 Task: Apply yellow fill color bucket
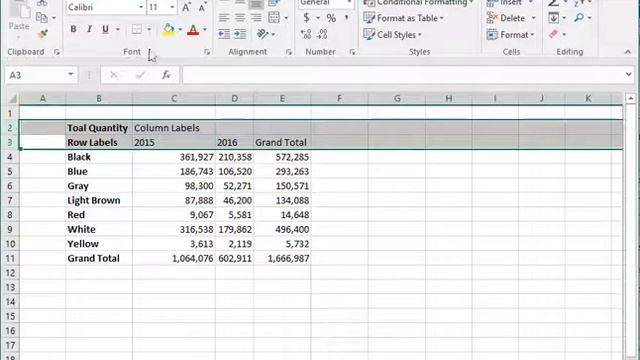168,29
